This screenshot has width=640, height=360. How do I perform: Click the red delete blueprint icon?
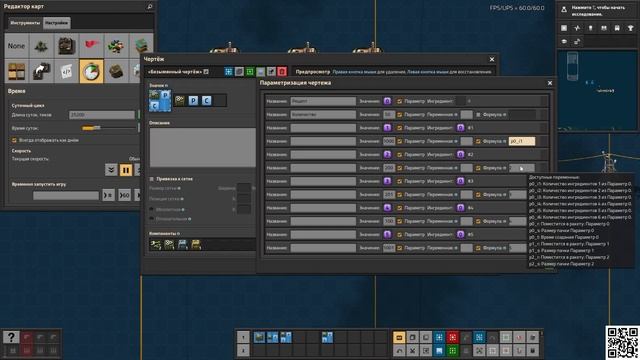click(282, 72)
